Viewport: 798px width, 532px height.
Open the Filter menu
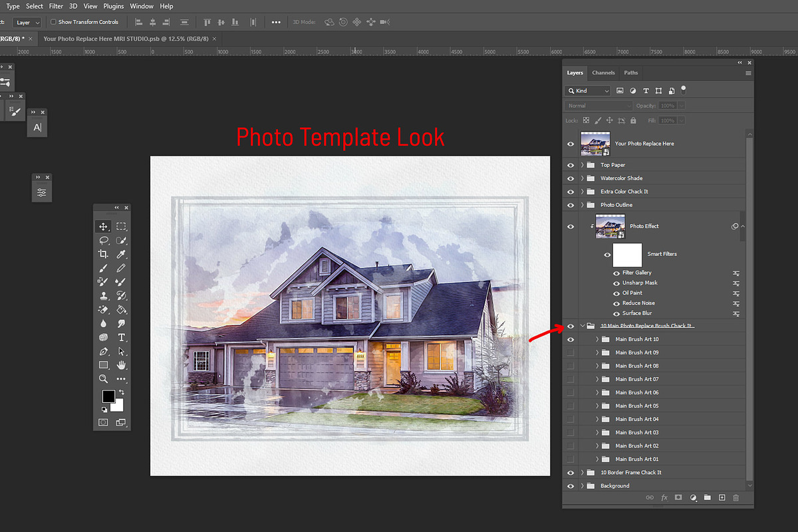pos(56,6)
